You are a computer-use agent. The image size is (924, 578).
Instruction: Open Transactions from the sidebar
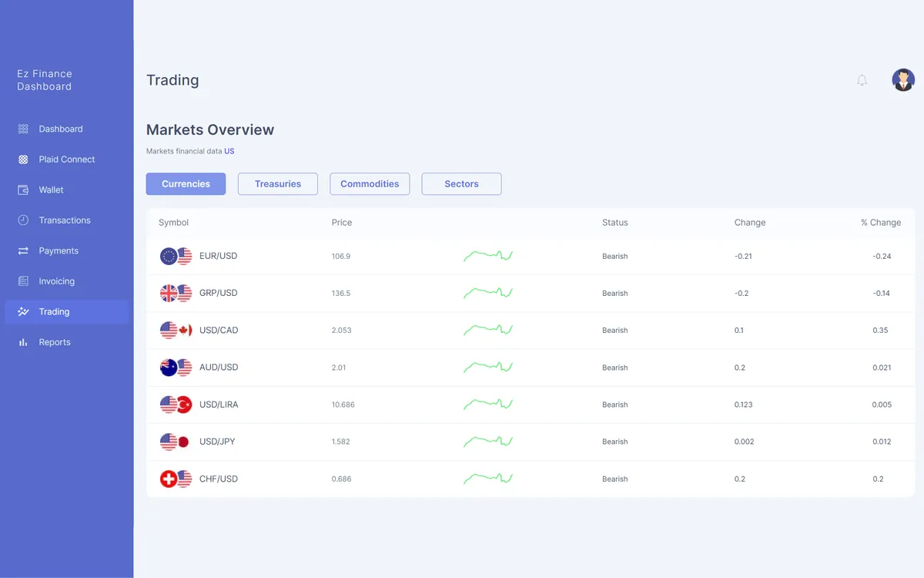click(x=66, y=220)
